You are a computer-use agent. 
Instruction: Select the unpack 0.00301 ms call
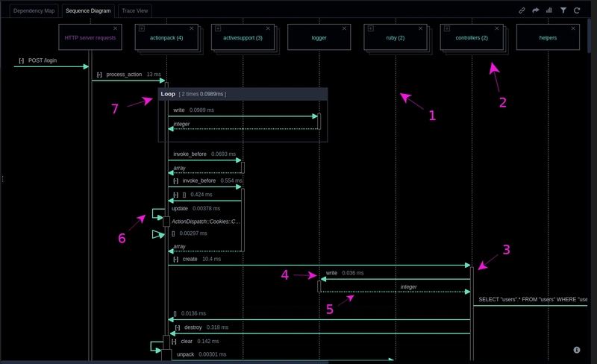(x=201, y=354)
